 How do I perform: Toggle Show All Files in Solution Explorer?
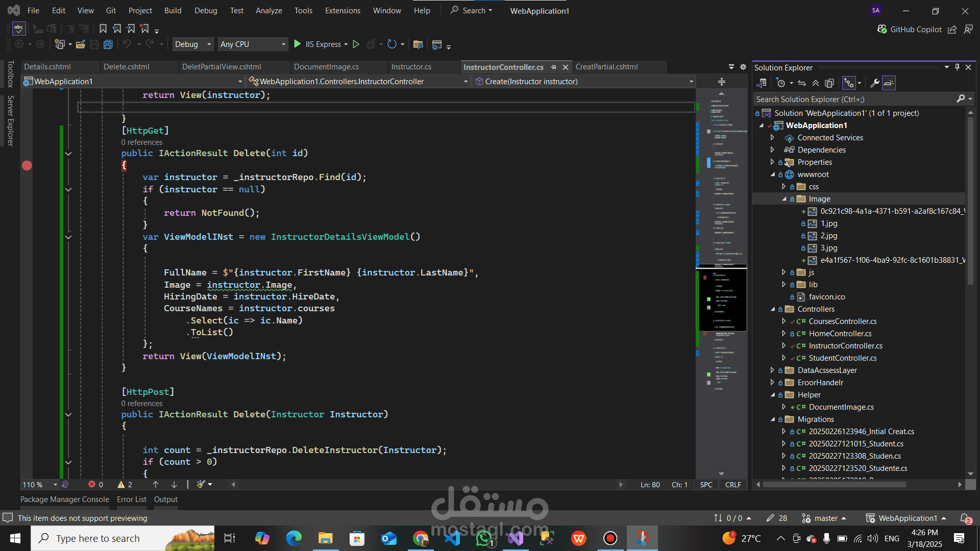[x=829, y=83]
